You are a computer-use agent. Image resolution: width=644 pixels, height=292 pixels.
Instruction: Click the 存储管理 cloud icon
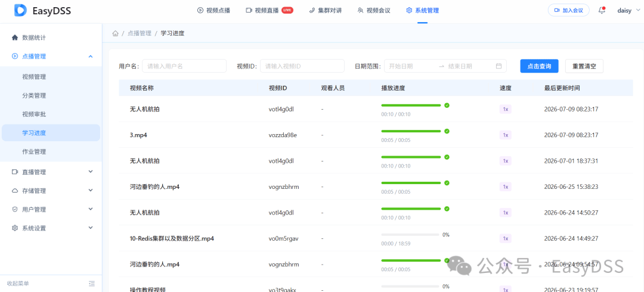coord(15,191)
